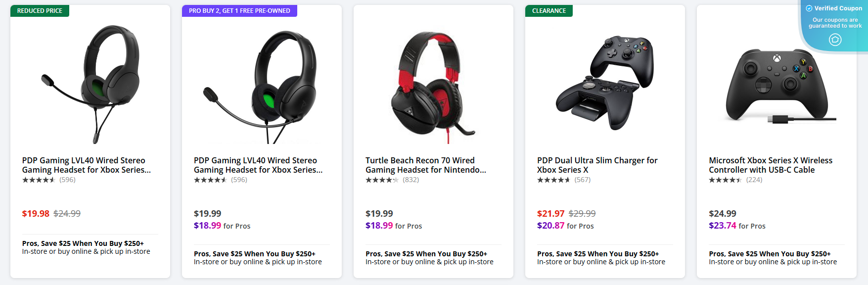Screen dimensions: 868x285
Task: Click the (567) review count for the charger
Action: [582, 180]
